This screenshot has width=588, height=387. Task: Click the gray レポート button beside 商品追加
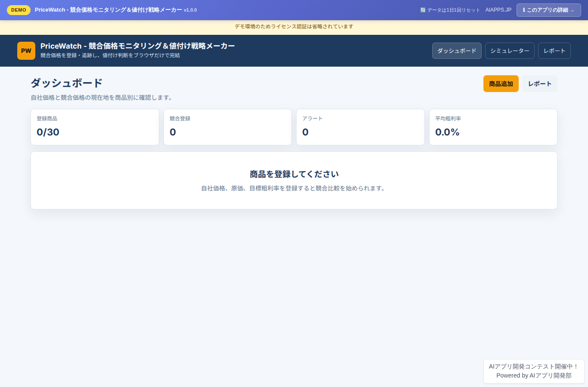click(540, 84)
